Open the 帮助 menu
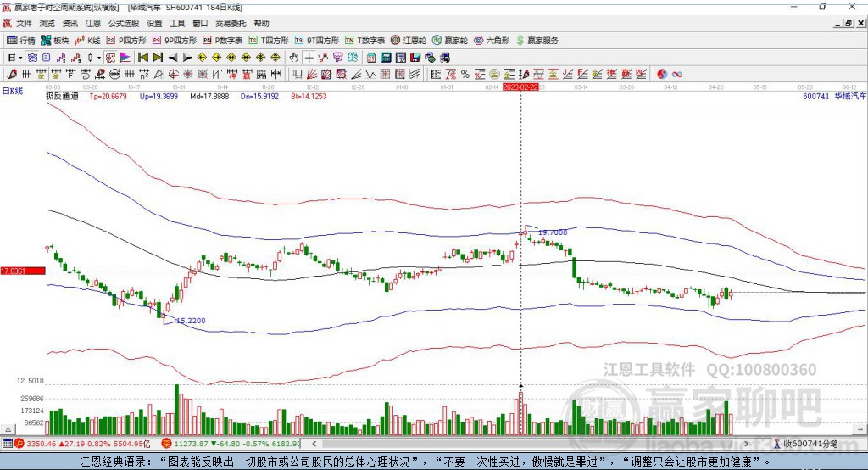Image resolution: width=868 pixels, height=470 pixels. pyautogui.click(x=261, y=23)
